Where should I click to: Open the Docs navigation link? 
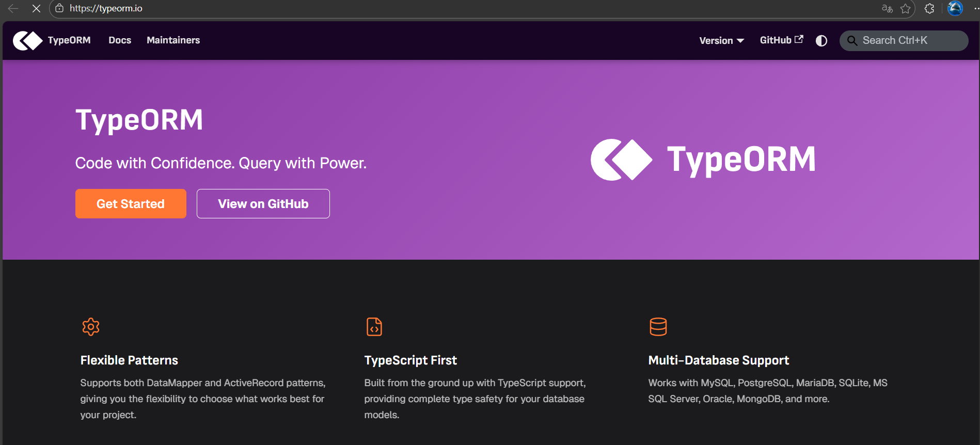(120, 40)
